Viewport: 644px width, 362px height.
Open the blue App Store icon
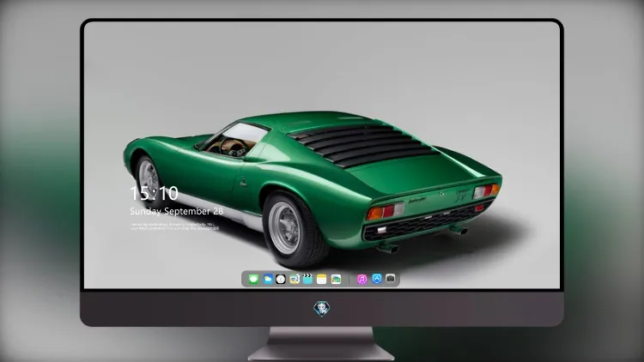click(x=377, y=279)
